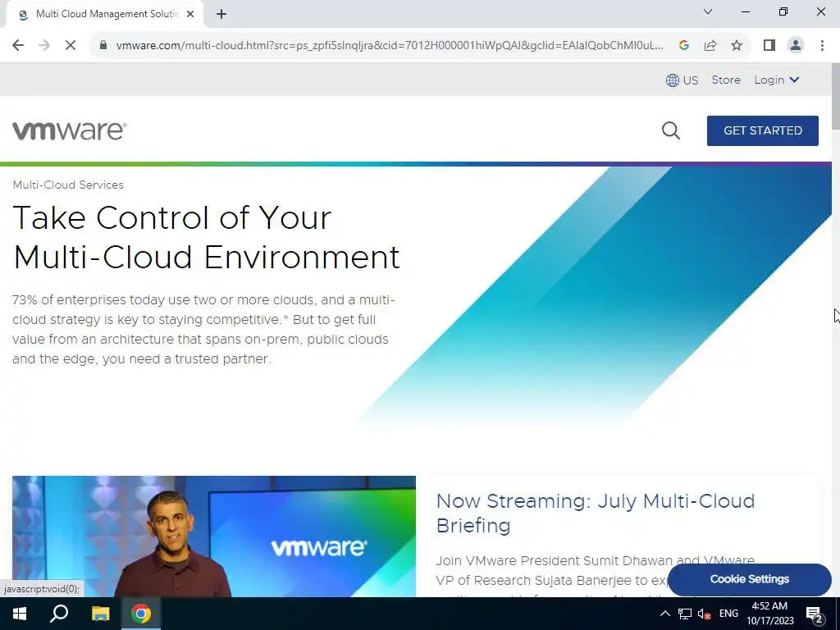Viewport: 840px width, 630px height.
Task: Expand the Login dropdown
Action: 777,80
